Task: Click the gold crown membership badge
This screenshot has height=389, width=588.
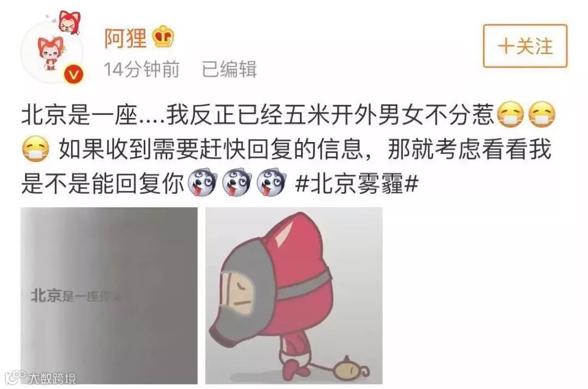Action: click(x=163, y=36)
